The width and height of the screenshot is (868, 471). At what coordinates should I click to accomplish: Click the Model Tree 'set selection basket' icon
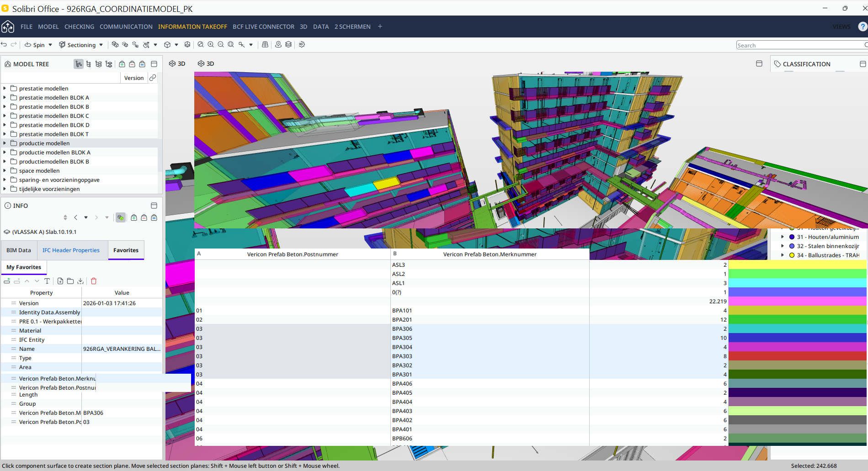[x=142, y=64]
